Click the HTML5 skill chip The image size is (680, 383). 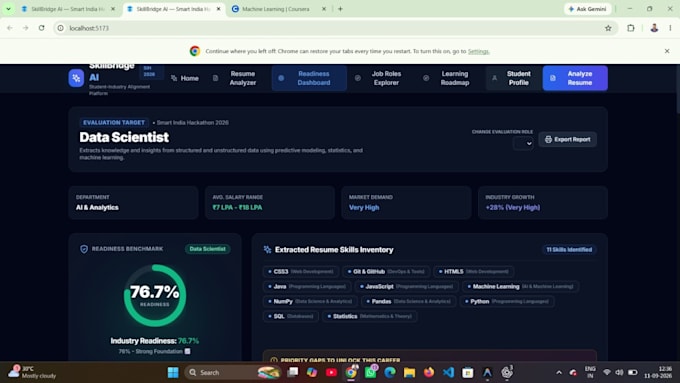click(x=474, y=272)
